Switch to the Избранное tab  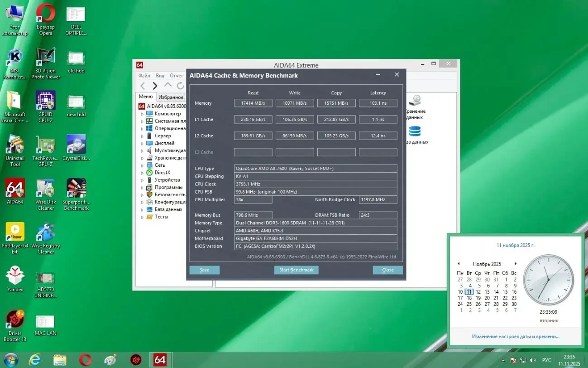point(171,97)
